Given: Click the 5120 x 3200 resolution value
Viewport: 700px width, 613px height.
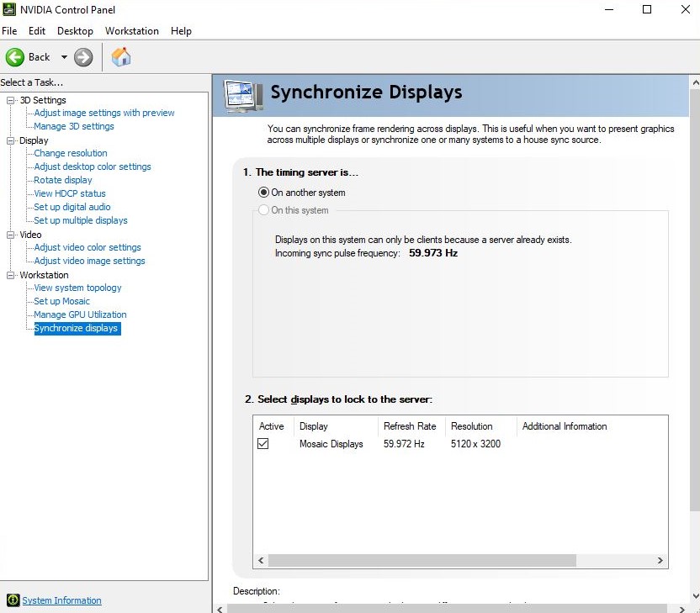Looking at the screenshot, I should pyautogui.click(x=475, y=444).
